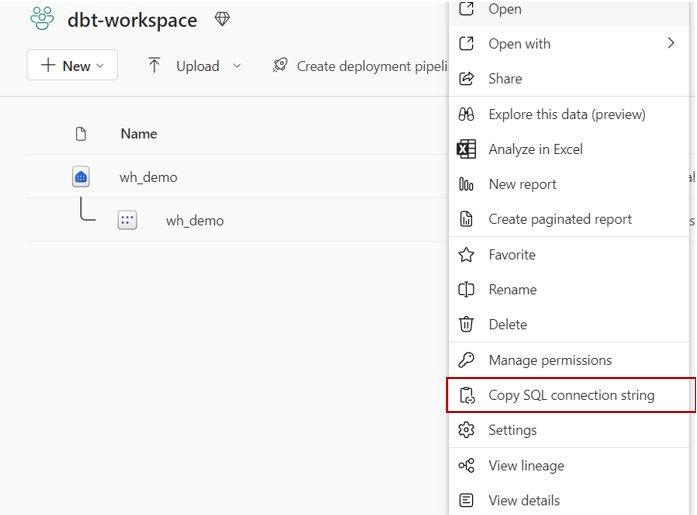Choose Create paginated report
The height and width of the screenshot is (515, 697).
pyautogui.click(x=560, y=219)
